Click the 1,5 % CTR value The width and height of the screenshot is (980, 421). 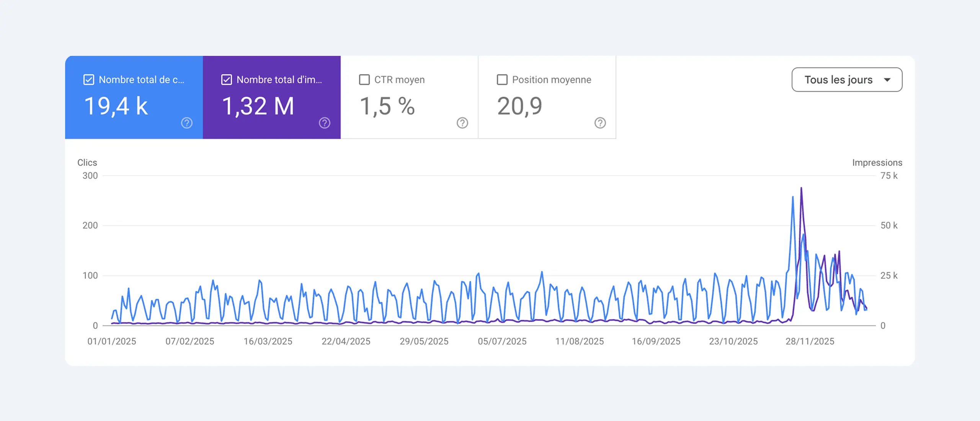(387, 106)
